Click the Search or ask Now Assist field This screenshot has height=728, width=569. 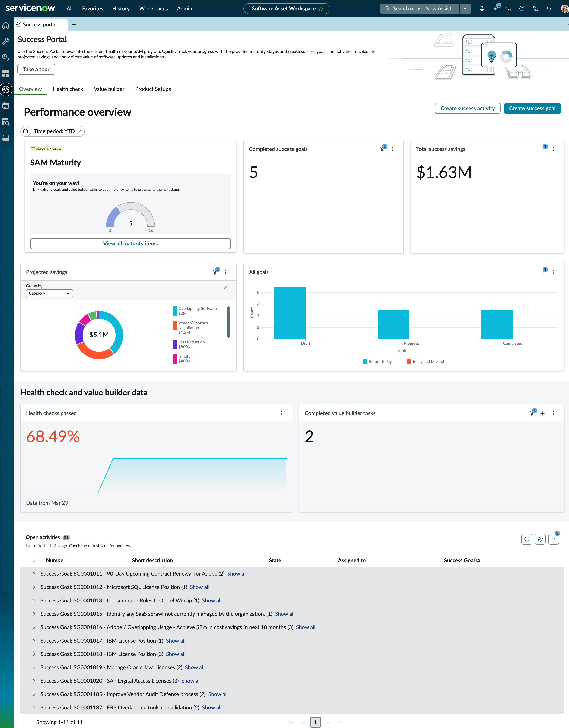pyautogui.click(x=420, y=9)
